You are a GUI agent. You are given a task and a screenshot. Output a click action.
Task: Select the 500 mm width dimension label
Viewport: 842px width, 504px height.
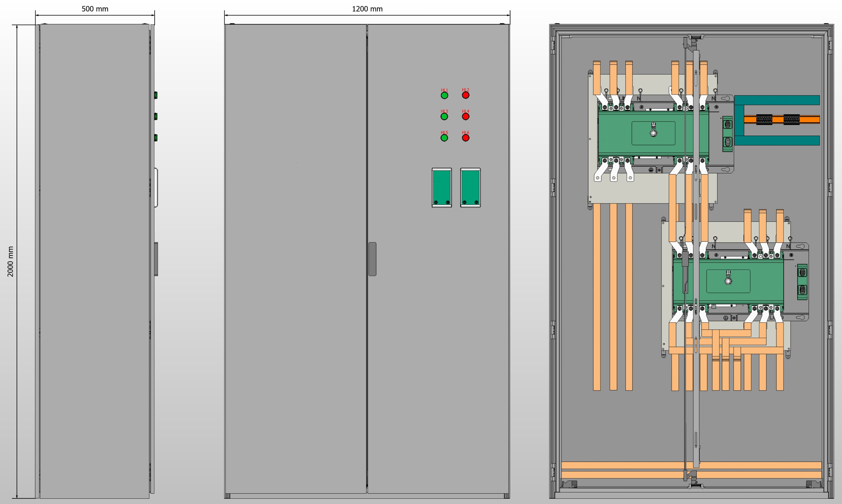click(x=95, y=9)
